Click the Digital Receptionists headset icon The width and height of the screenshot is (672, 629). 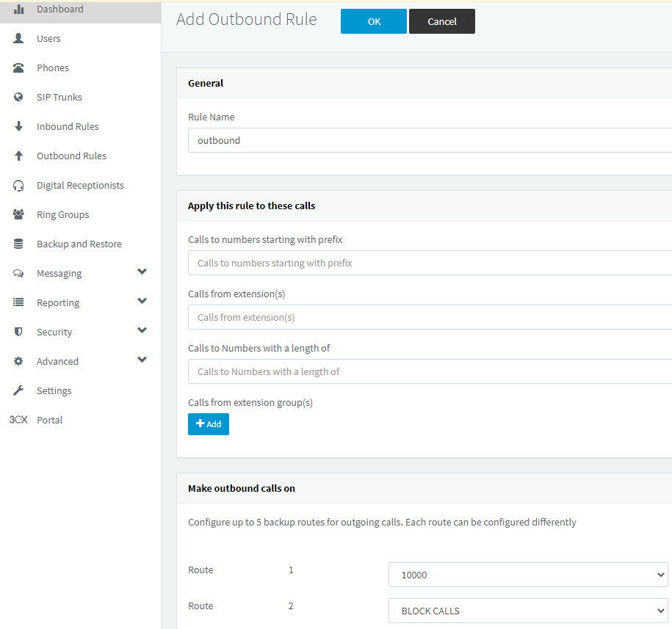click(x=18, y=186)
